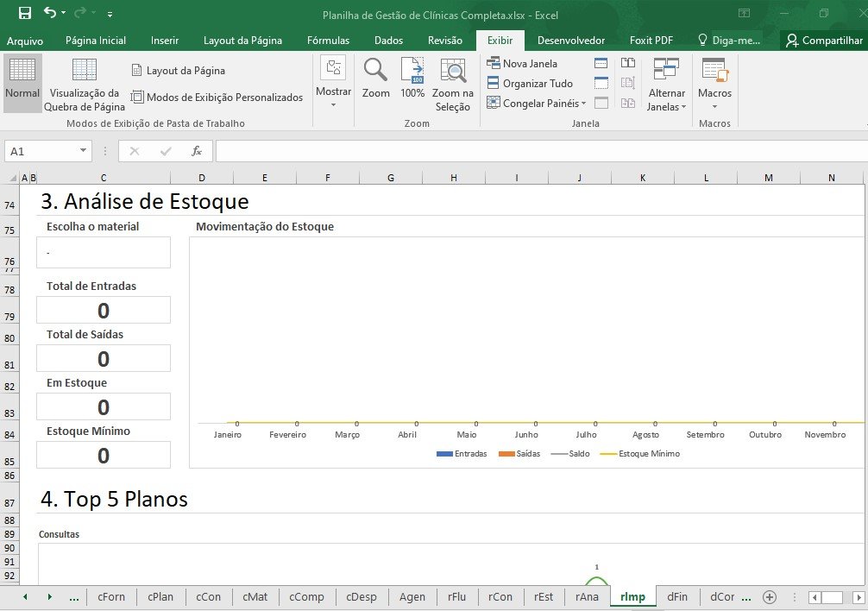Expand the Congelar Painéis dropdown

point(537,104)
